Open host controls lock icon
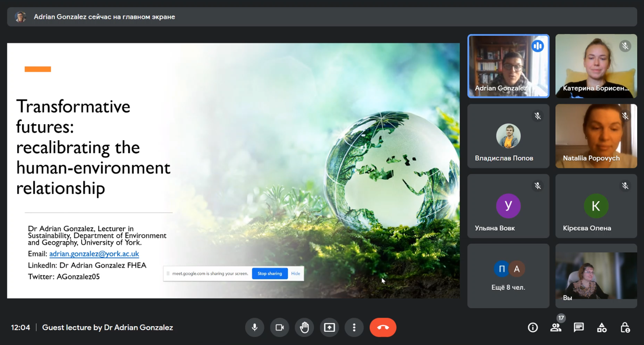 tap(625, 328)
